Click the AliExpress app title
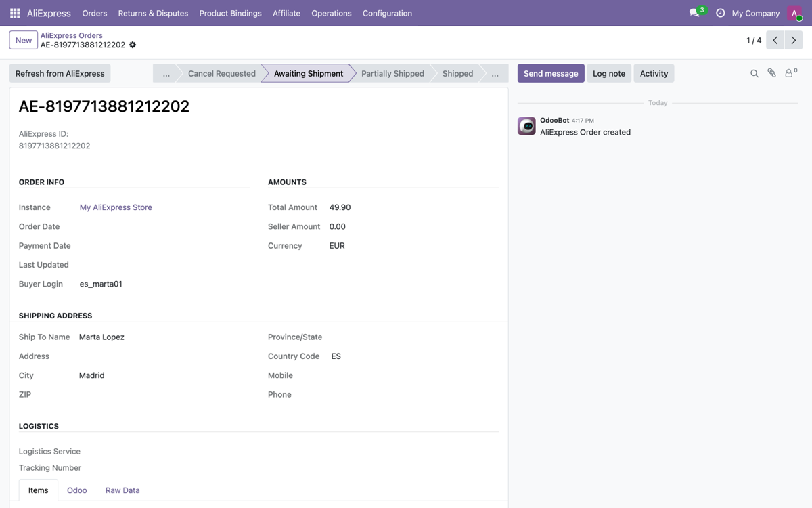Viewport: 812px width, 508px height. pyautogui.click(x=49, y=13)
